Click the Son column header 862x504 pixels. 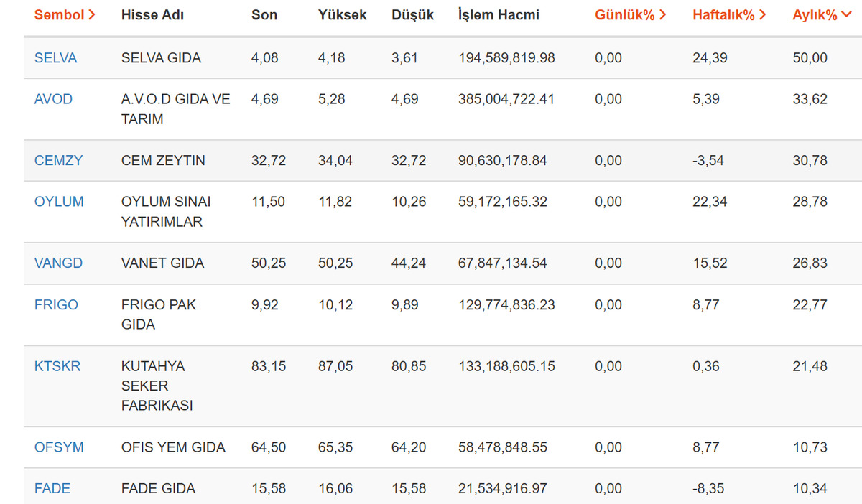[264, 15]
